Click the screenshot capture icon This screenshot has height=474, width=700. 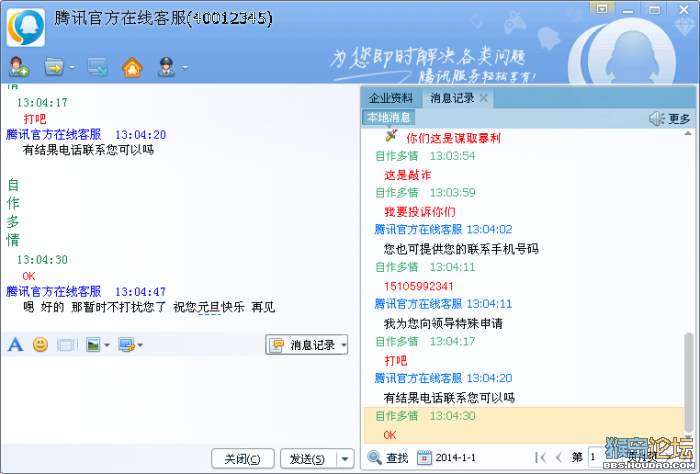(x=127, y=345)
